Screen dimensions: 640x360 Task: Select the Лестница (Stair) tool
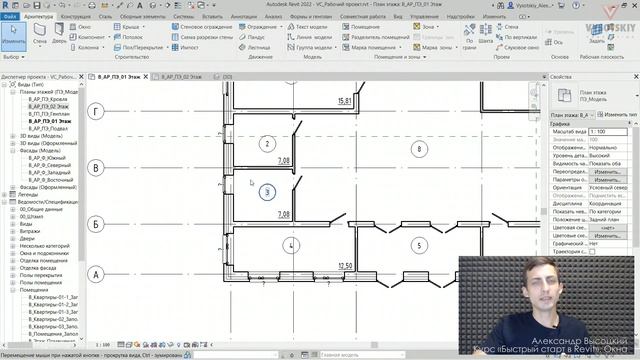[254, 47]
